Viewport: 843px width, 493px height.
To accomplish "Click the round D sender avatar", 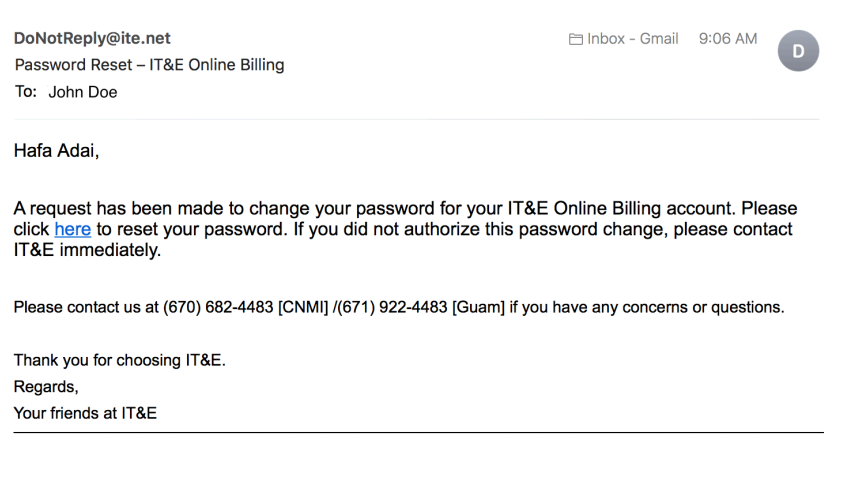I will [x=798, y=51].
